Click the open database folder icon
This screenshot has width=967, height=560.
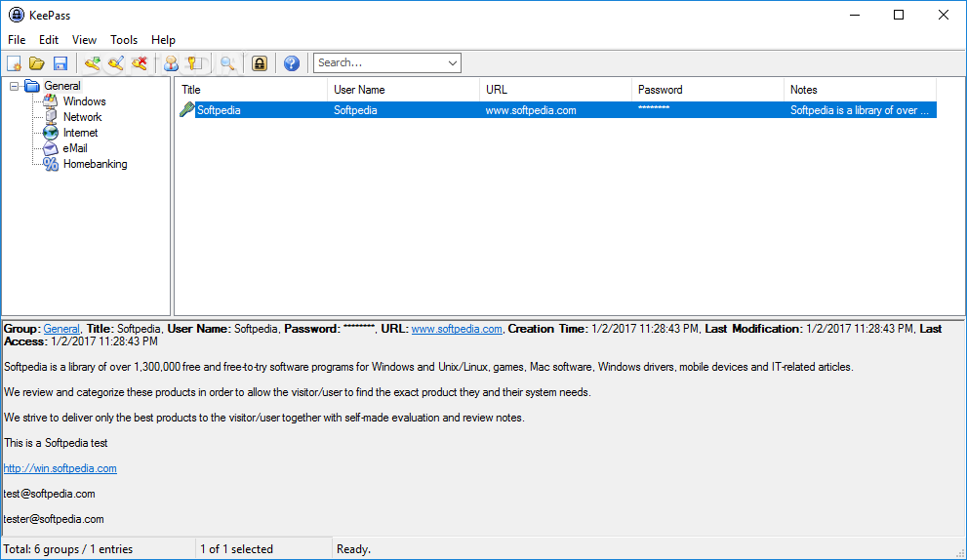click(37, 62)
